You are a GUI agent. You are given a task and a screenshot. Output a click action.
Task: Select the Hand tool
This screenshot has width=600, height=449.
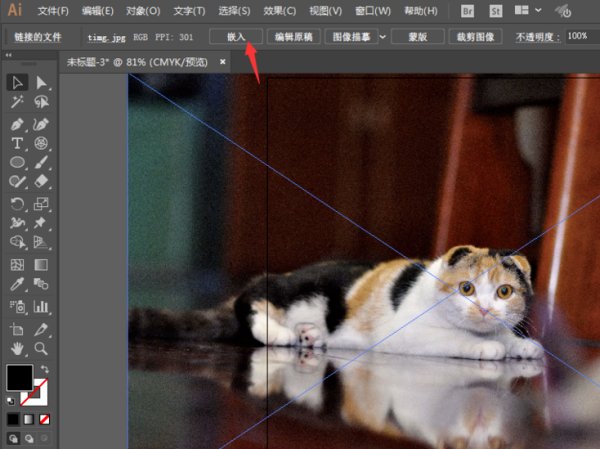click(17, 348)
